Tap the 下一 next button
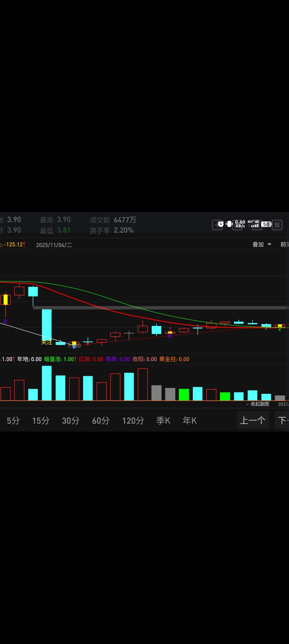Viewport: 289px width, 644px height. (x=282, y=420)
